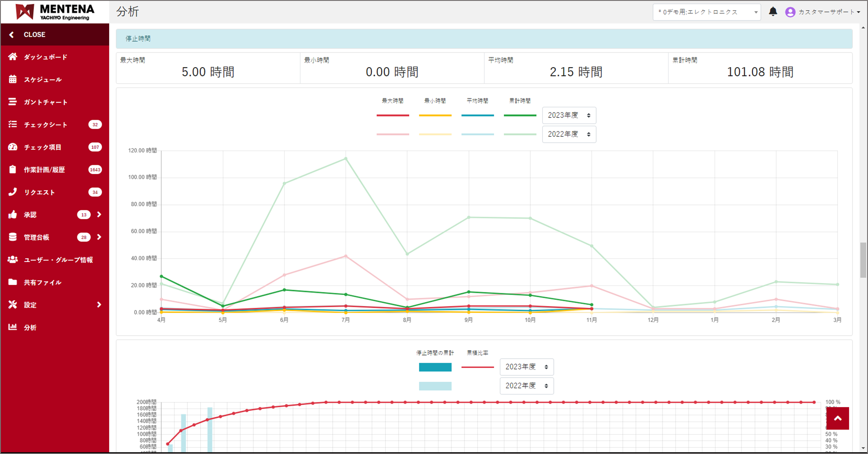868x454 pixels.
Task: Open the 作業計画/履歴 menu item
Action: [x=44, y=170]
